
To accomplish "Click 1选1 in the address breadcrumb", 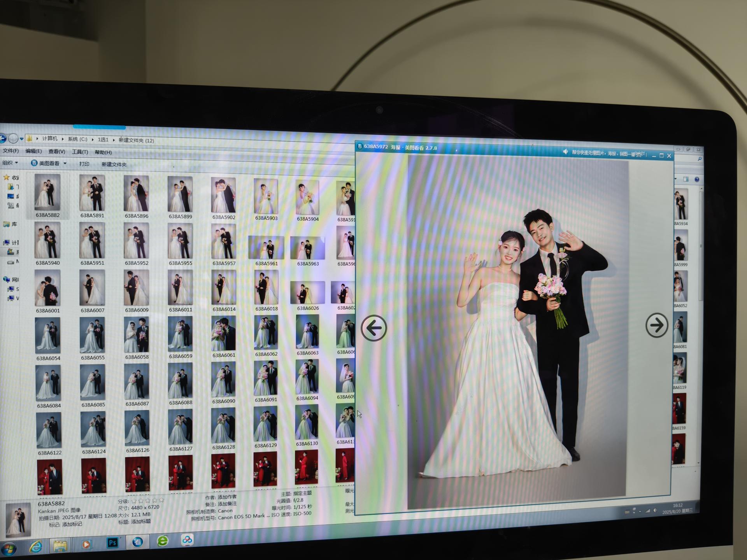I will (103, 139).
